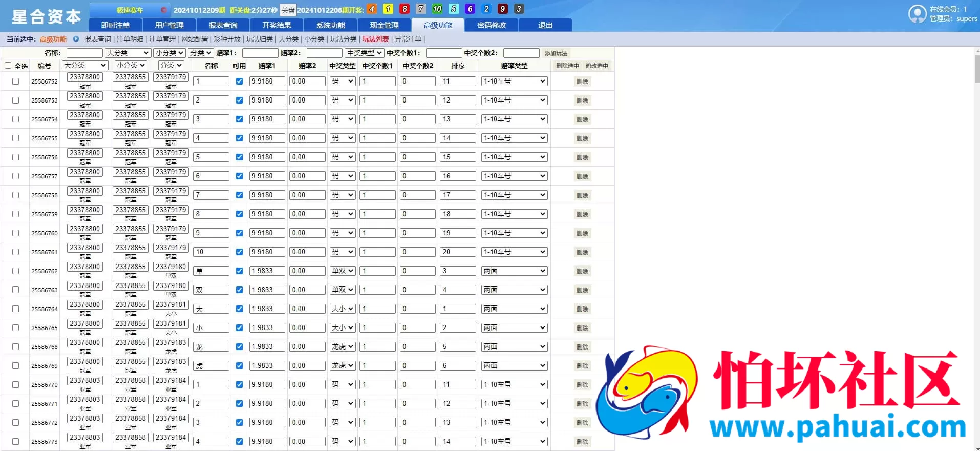Open the 彩种开放 submenu link
Image resolution: width=980 pixels, height=451 pixels.
(227, 39)
